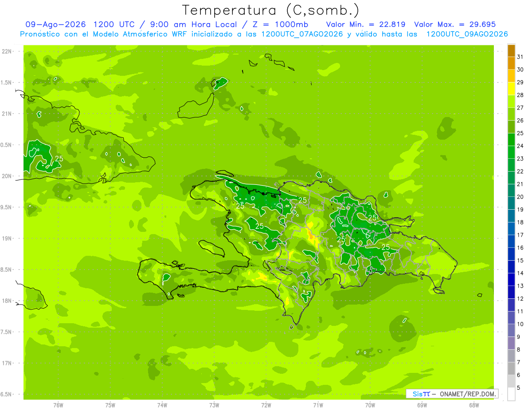Click the legend value "28"
Screen dimensions: 532x411
pyautogui.click(x=520, y=95)
